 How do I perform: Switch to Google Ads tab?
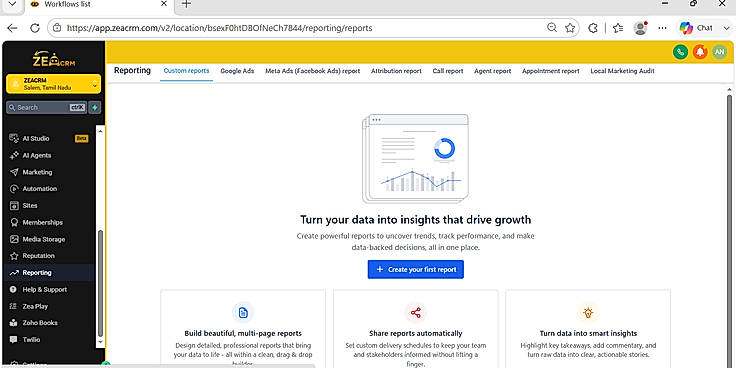coord(237,71)
